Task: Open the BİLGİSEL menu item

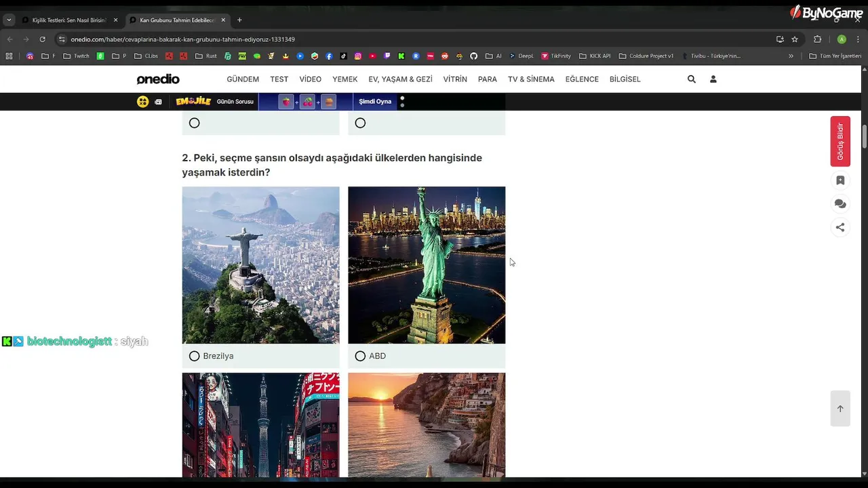Action: [x=625, y=79]
